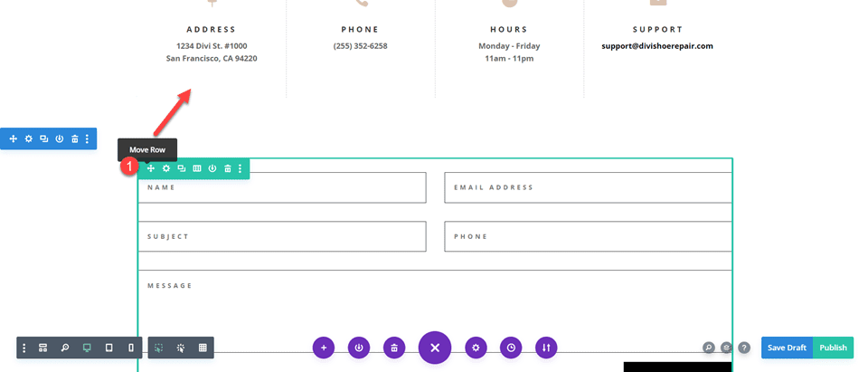Toggle row disable power icon in green toolbar
Image resolution: width=868 pixels, height=372 pixels.
pos(212,168)
